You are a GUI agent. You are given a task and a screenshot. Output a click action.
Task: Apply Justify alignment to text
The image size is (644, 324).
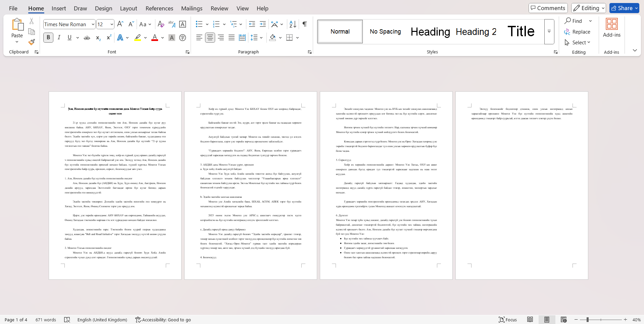(232, 38)
